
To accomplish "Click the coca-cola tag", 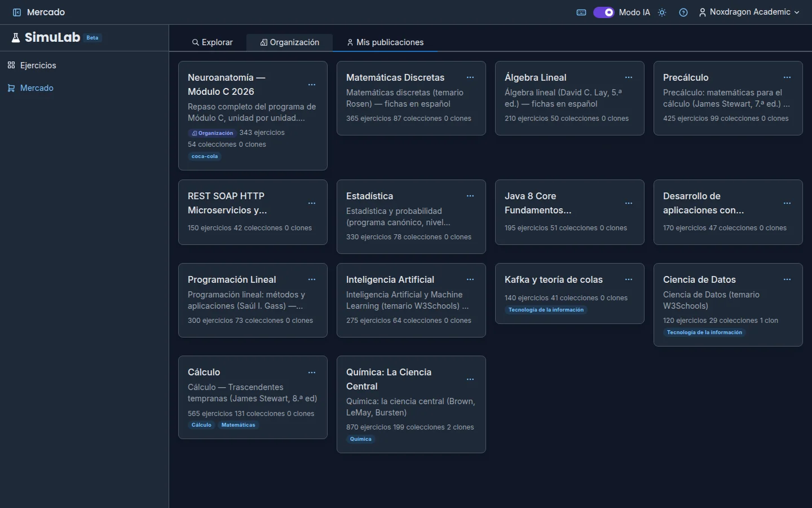I will tap(205, 156).
